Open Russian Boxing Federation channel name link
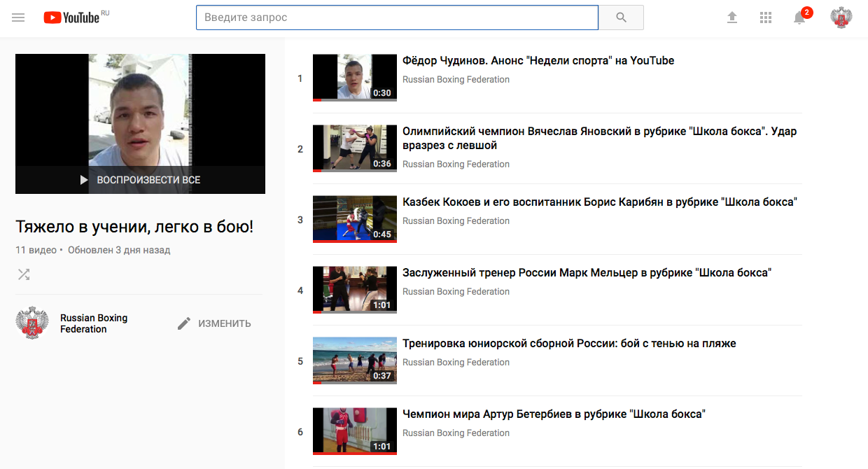868x469 pixels. point(94,323)
